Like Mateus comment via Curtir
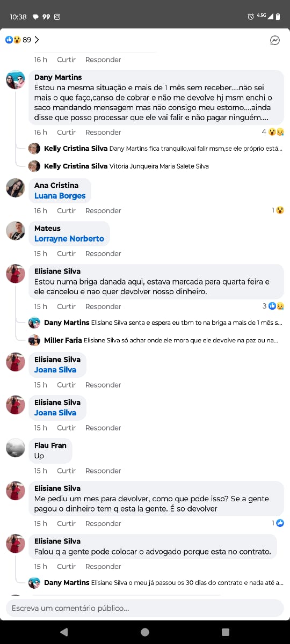This screenshot has height=644, width=290. click(67, 253)
